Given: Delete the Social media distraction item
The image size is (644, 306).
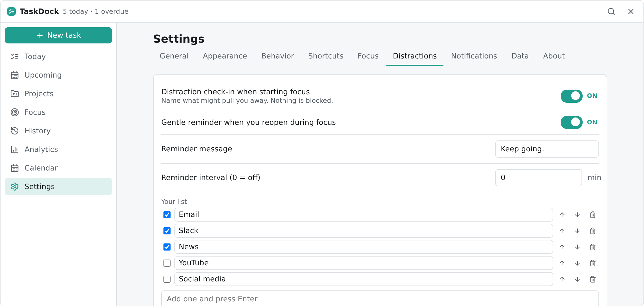Looking at the screenshot, I should (x=593, y=279).
